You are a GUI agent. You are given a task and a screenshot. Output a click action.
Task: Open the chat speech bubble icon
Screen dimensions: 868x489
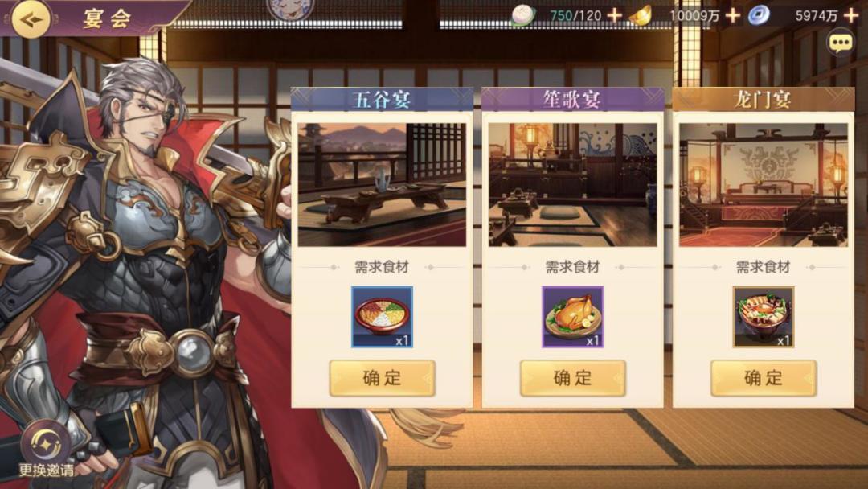point(840,43)
